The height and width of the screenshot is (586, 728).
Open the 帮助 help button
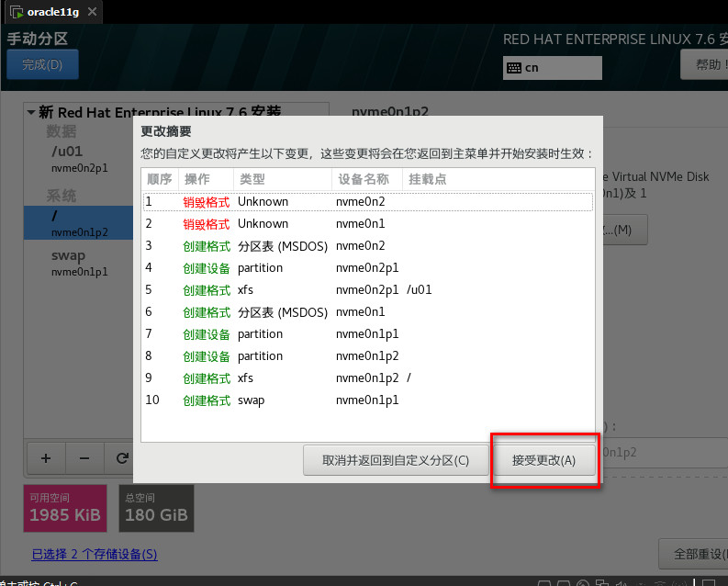[705, 64]
